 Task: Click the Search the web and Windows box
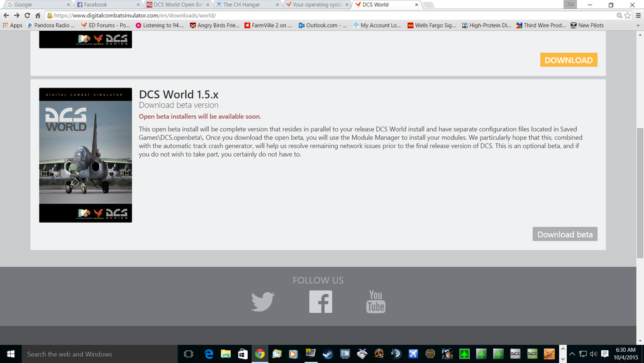[x=99, y=354]
